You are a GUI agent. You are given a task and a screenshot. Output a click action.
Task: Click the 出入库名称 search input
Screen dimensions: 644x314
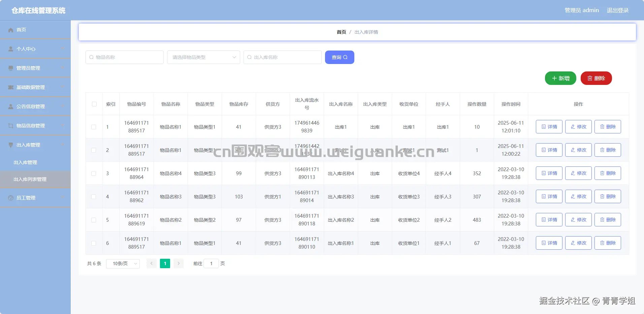point(283,58)
